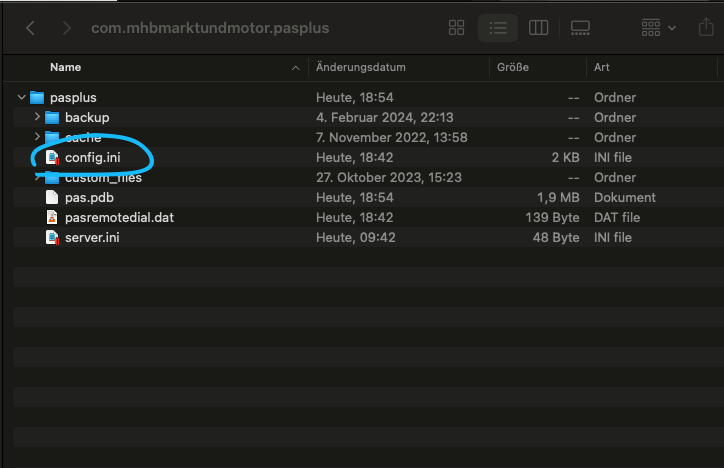
Task: Select the config.ini file
Action: 93,158
